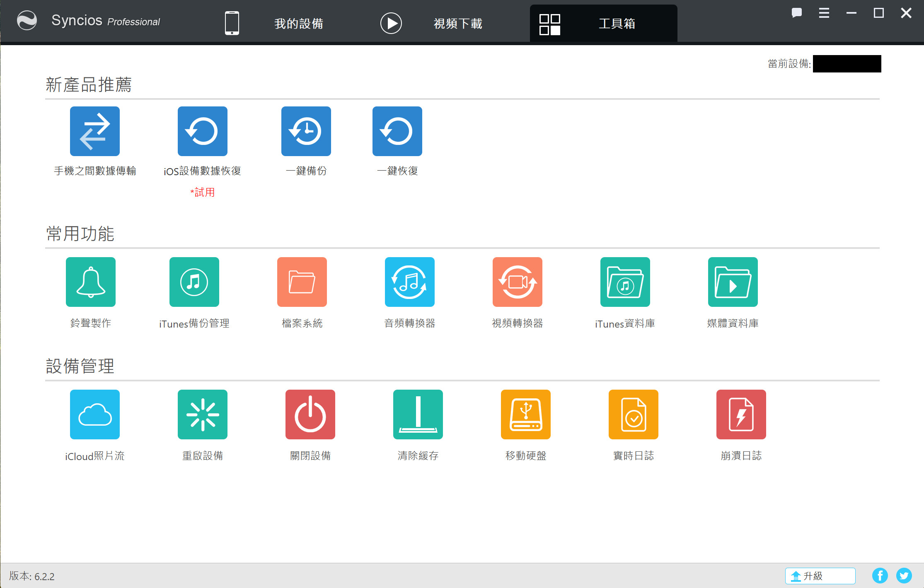Open the 鈴聲製作 ringtone maker

pyautogui.click(x=91, y=282)
